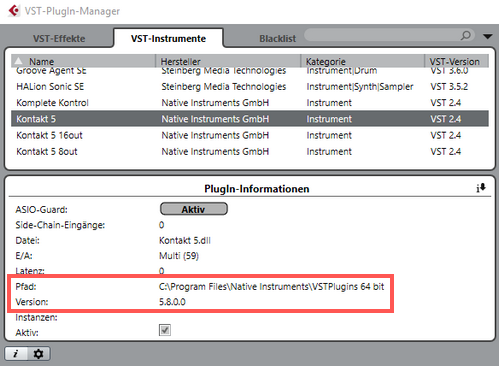Click the Side-Chain-Eingänge label
Screen dimensions: 499x366
coord(60,225)
